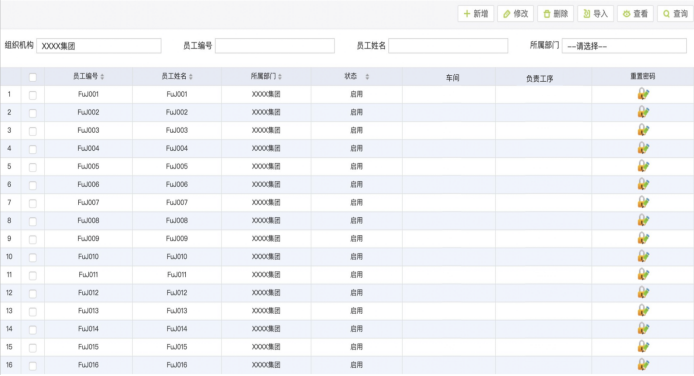Screen dimensions: 694x376
Task: Sort by 员工姓名 column arrows
Action: pyautogui.click(x=191, y=77)
